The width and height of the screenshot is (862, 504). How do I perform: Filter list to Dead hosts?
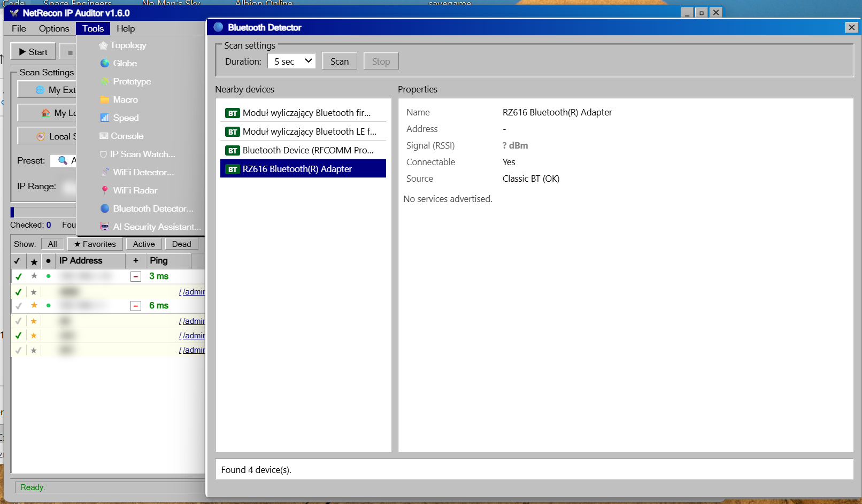coord(181,244)
